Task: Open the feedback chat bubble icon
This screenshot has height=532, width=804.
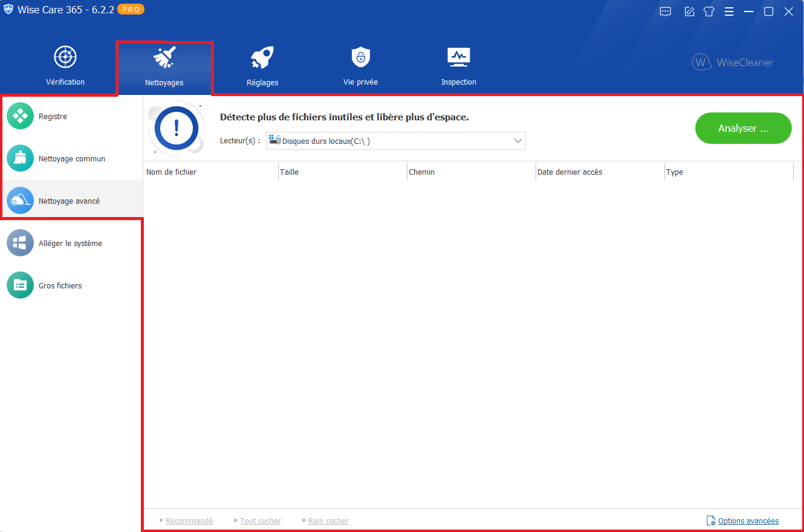Action: (666, 11)
